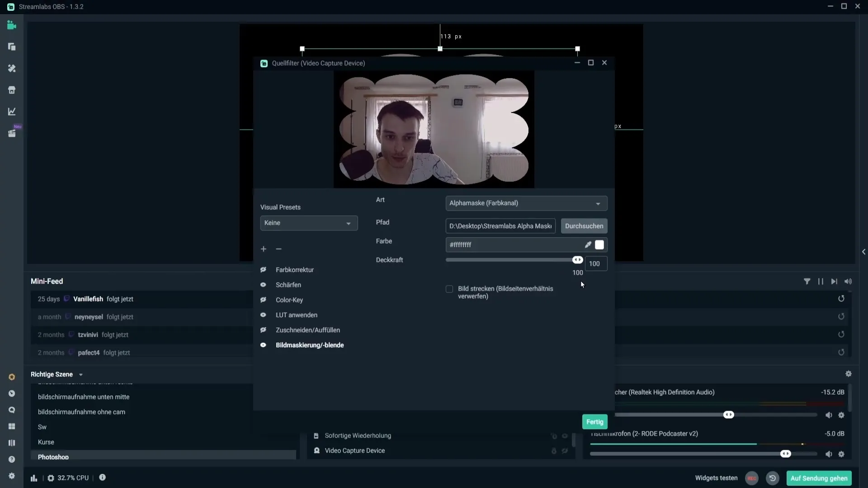The width and height of the screenshot is (868, 488).
Task: Click the Deckkraft opacity slider handle
Action: [577, 260]
